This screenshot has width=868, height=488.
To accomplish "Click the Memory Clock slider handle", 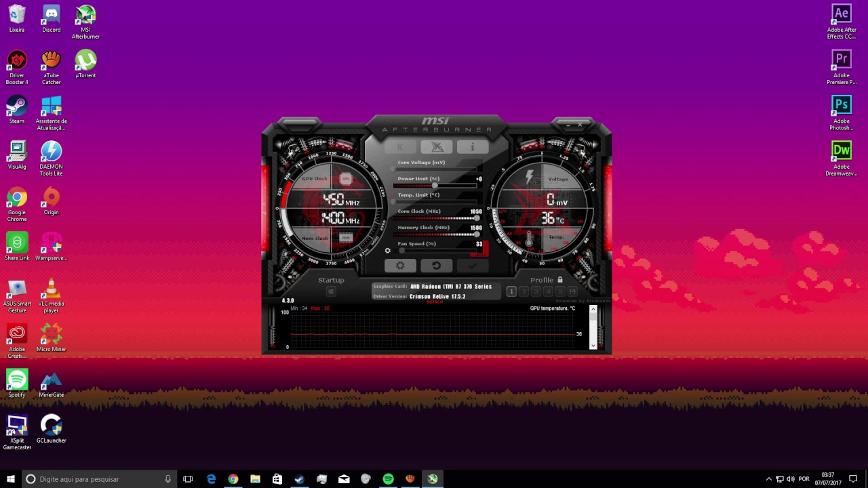I will [477, 235].
